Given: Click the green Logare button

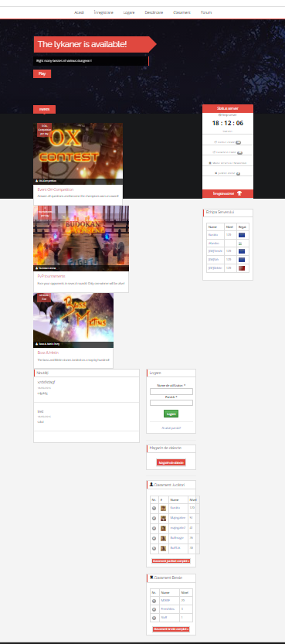Looking at the screenshot, I should click(x=171, y=414).
